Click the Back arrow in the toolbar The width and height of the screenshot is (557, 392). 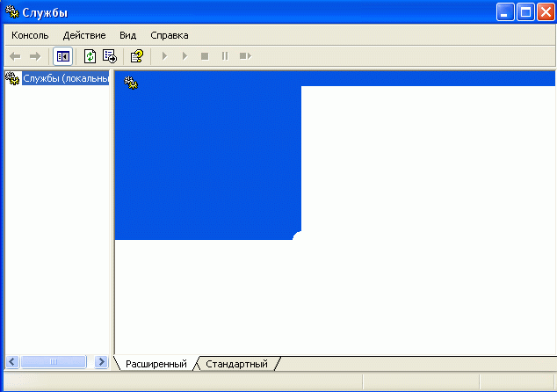[x=15, y=56]
